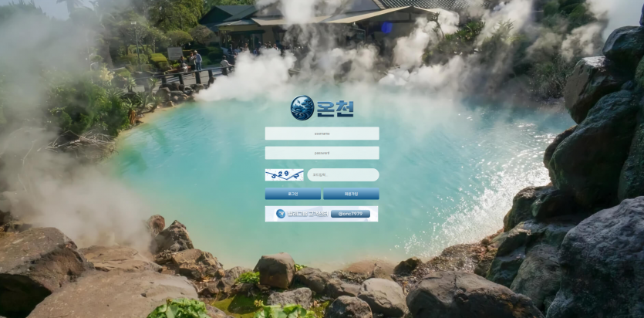
Task: Click the 온천 logo title text
Action: 335,108
